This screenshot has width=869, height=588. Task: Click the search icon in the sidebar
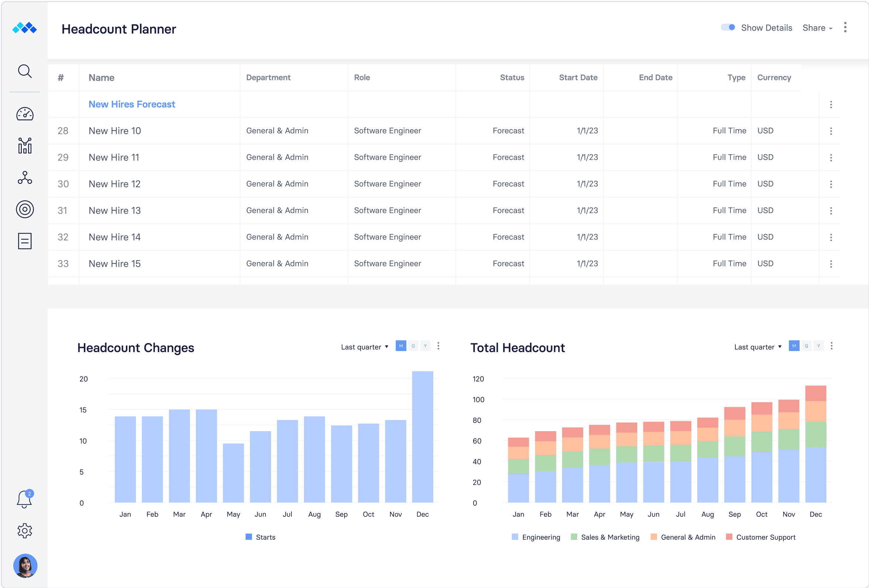(25, 71)
